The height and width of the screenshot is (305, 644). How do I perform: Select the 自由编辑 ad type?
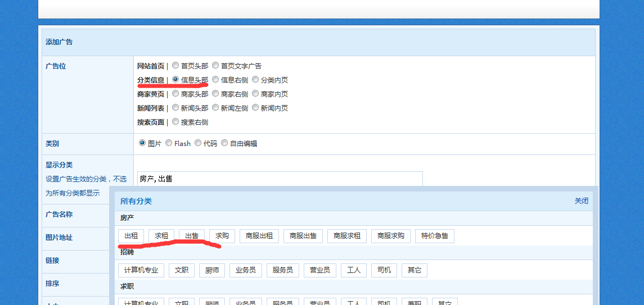click(x=224, y=143)
